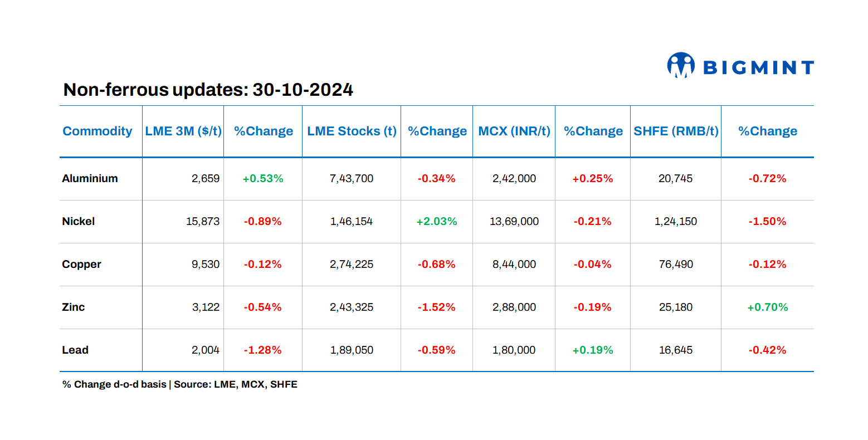Click the Lead row label
The height and width of the screenshot is (440, 868).
click(75, 350)
